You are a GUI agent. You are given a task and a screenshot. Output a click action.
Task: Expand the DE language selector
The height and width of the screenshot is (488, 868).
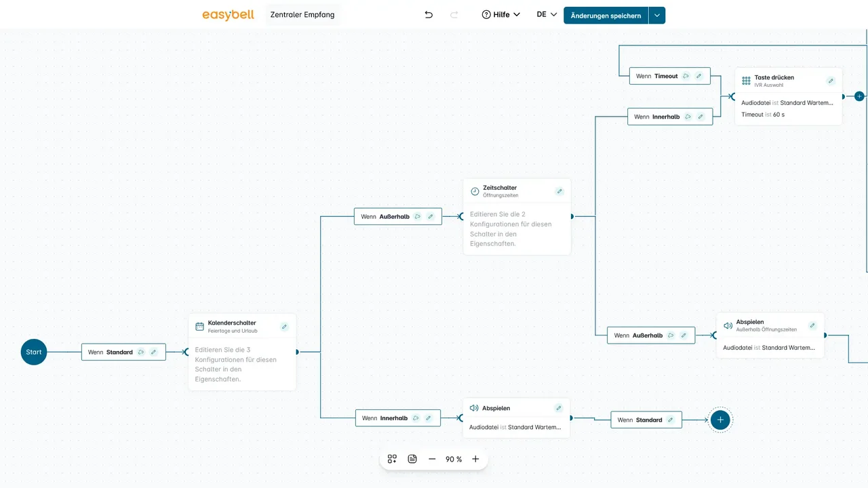(x=547, y=14)
